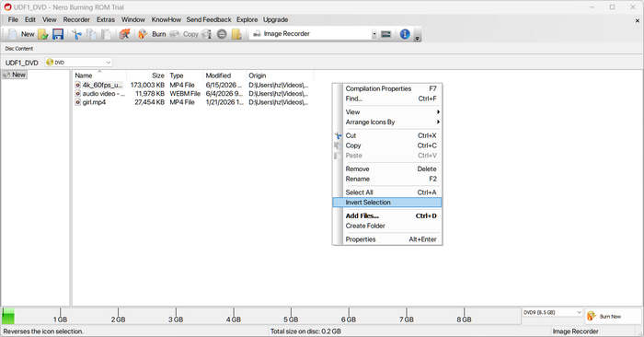Close the compilation with the inner X button
This screenshot has width=644, height=337.
coord(638,20)
